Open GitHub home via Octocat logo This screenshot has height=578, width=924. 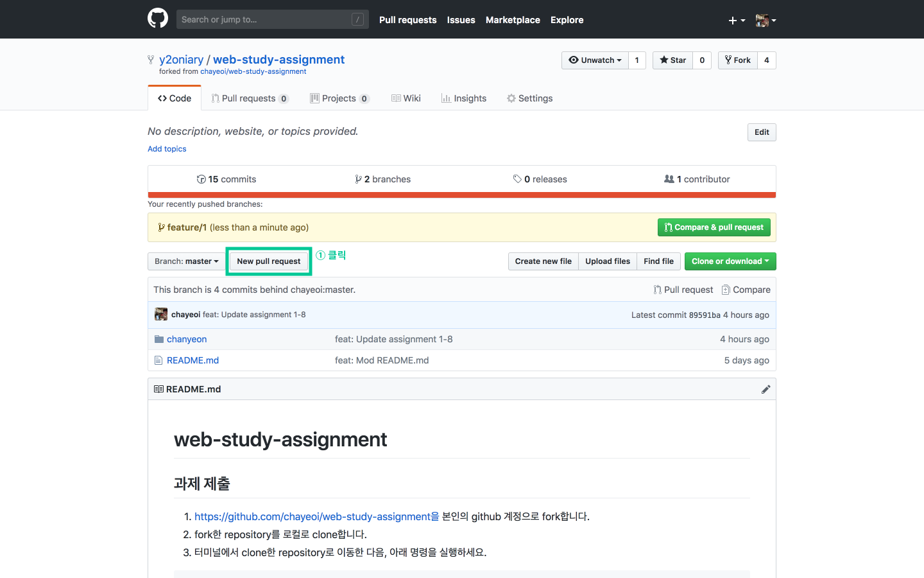(158, 18)
